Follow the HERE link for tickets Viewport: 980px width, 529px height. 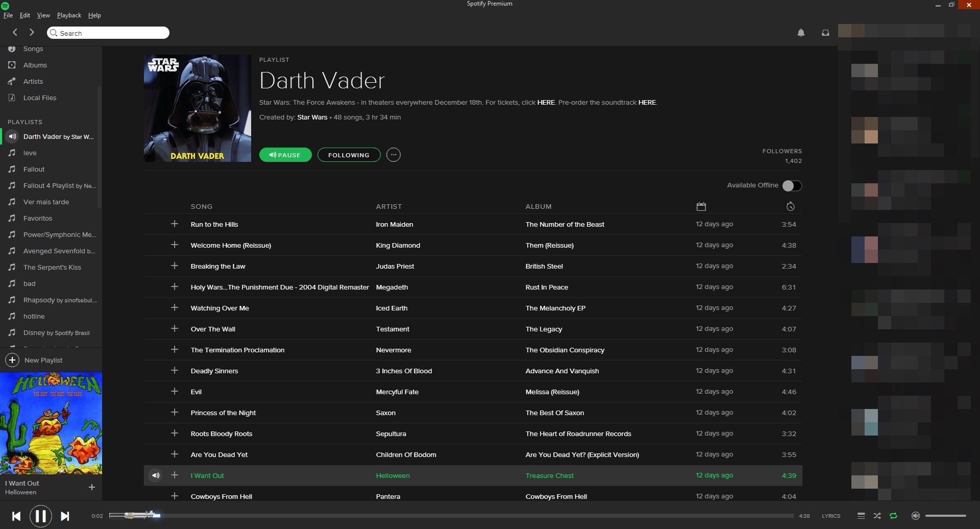point(546,102)
